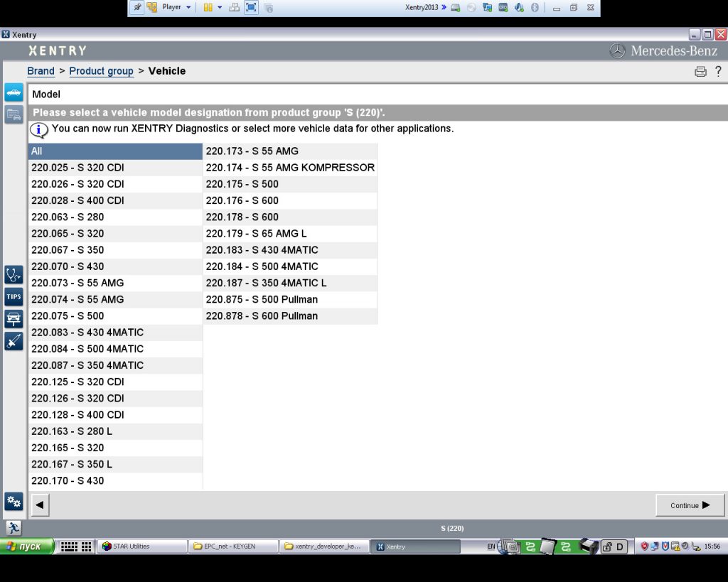This screenshot has width=728, height=582.
Task: Click the unity mode icon
Action: [268, 7]
